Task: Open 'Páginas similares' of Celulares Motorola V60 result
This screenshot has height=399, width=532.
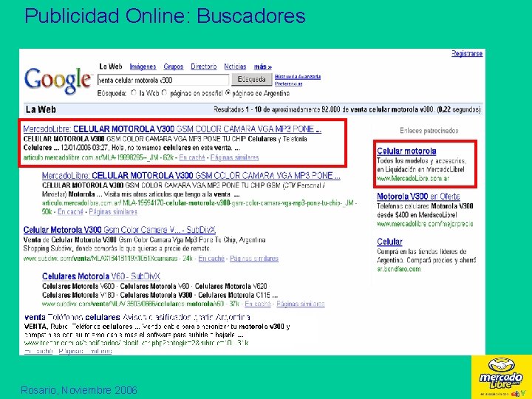Action: coord(301,304)
